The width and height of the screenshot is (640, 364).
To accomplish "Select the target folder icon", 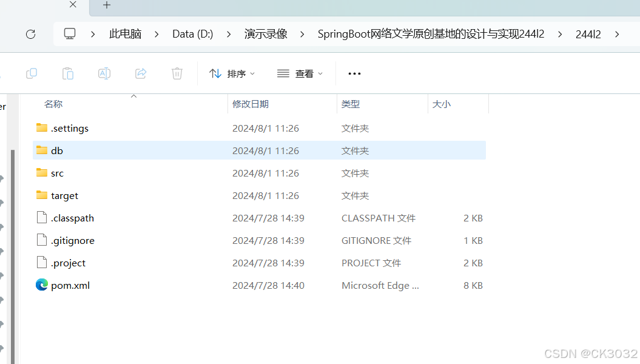I will point(42,195).
